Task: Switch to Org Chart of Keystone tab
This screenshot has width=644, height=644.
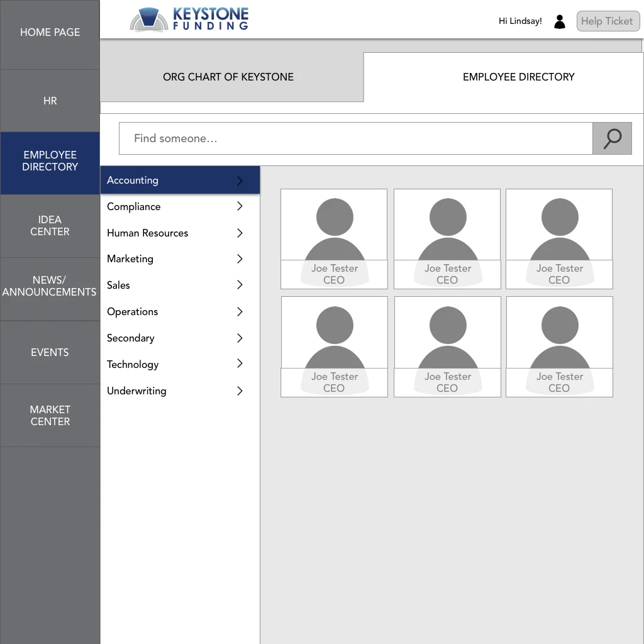Action: 231,77
